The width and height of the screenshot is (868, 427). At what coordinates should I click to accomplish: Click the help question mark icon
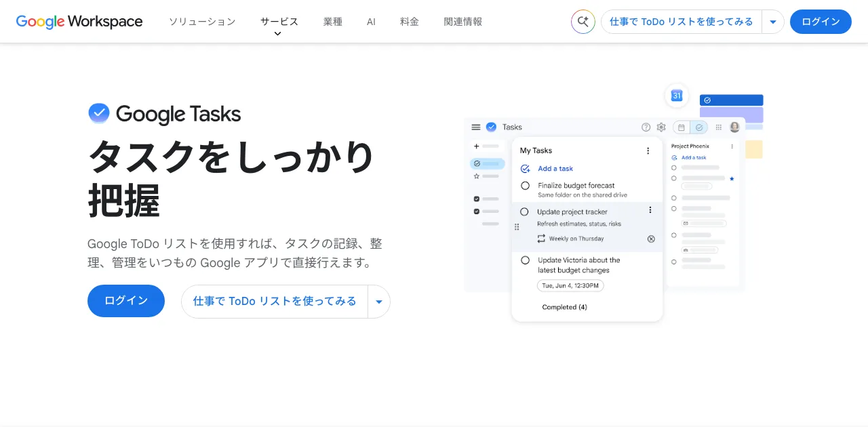(x=646, y=127)
